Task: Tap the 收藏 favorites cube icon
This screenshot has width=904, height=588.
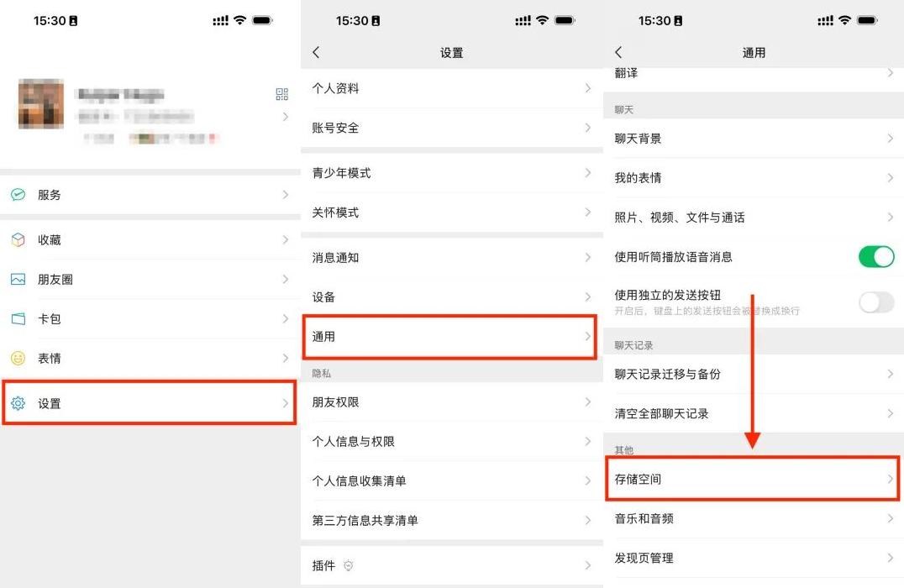Action: coord(18,239)
